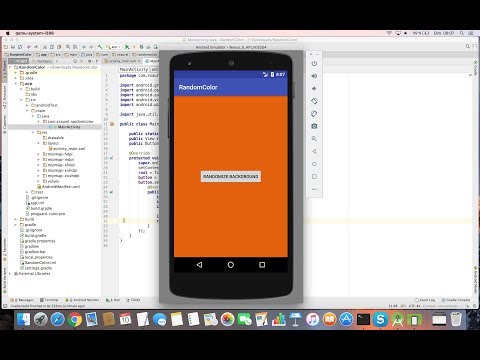Click the Save All toolbar icon
The width and height of the screenshot is (480, 360).
pos(13,47)
